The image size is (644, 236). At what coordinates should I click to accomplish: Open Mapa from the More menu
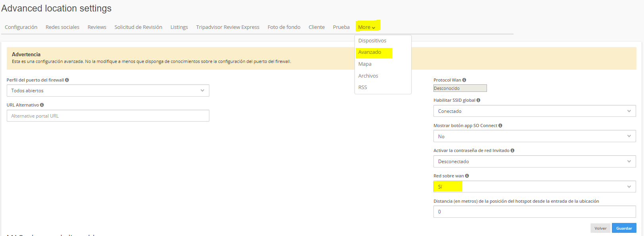[365, 64]
